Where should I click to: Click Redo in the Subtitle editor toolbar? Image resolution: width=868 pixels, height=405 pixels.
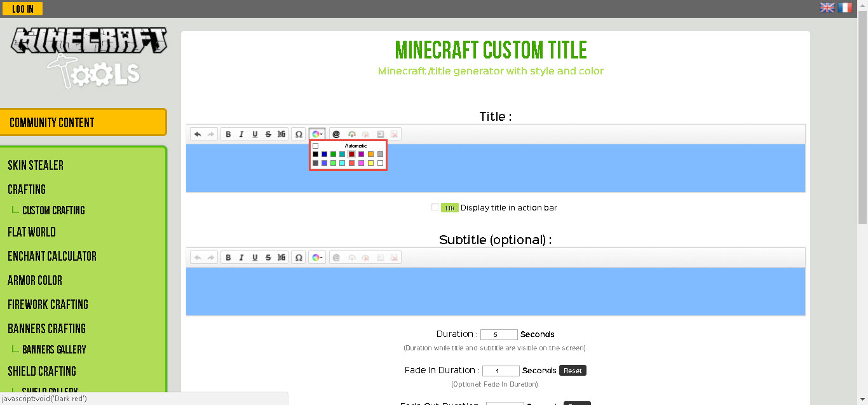pyautogui.click(x=211, y=257)
